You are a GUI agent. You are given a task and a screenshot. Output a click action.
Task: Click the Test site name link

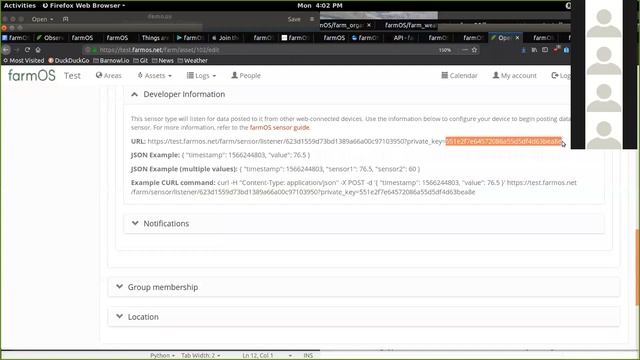click(72, 76)
